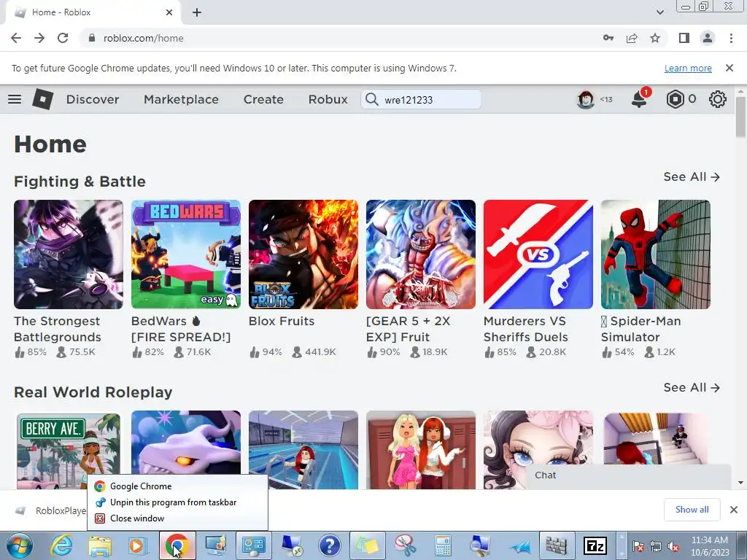
Task: Open Windows Explorer folder in taskbar
Action: 99,545
